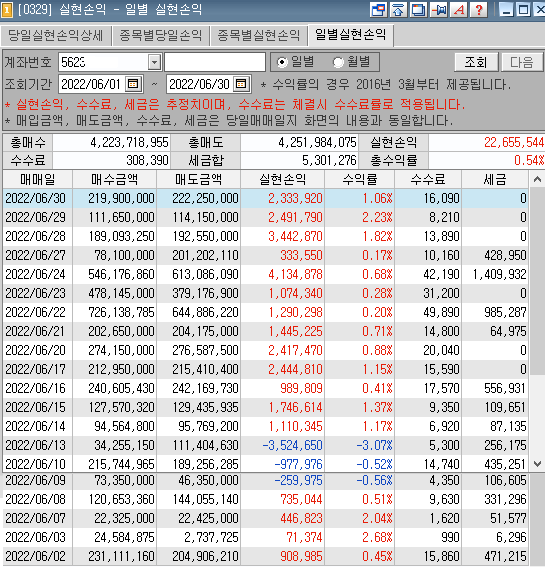Click return rate 0.88%
The width and height of the screenshot is (545, 567).
pyautogui.click(x=377, y=350)
